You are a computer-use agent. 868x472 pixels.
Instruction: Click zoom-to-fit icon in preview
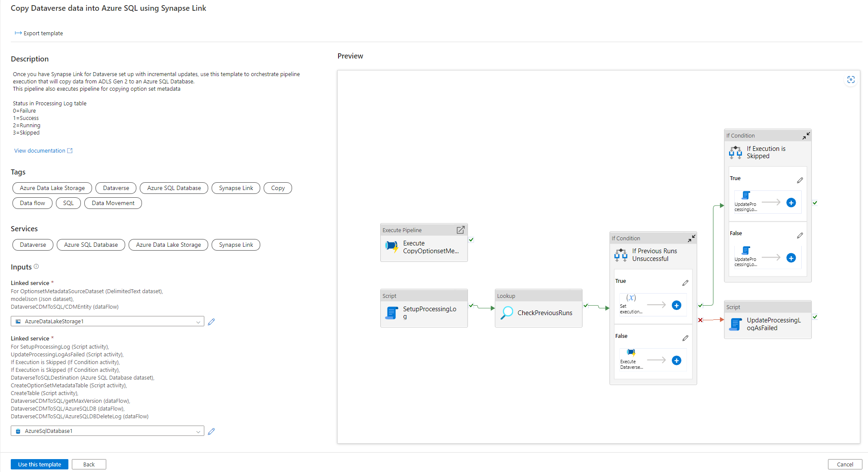(x=851, y=80)
